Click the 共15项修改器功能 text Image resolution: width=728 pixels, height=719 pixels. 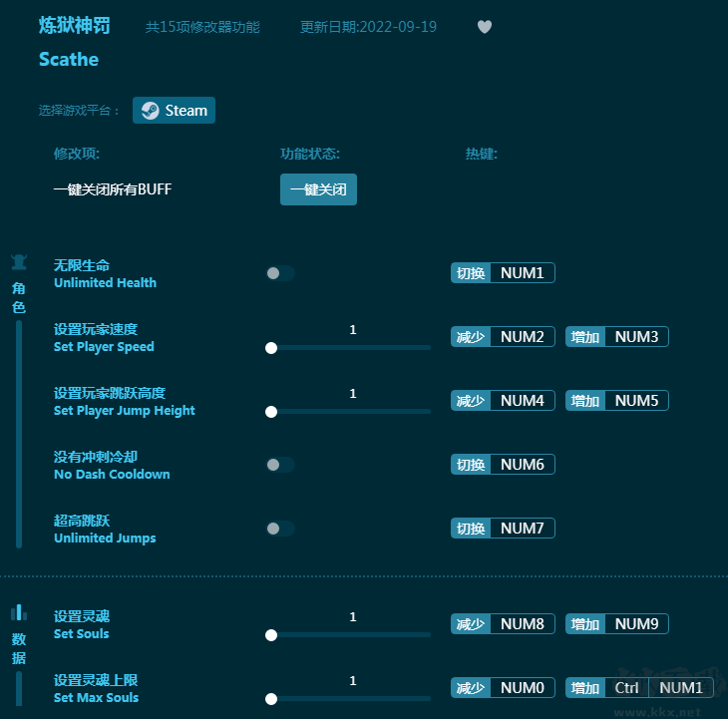point(202,27)
